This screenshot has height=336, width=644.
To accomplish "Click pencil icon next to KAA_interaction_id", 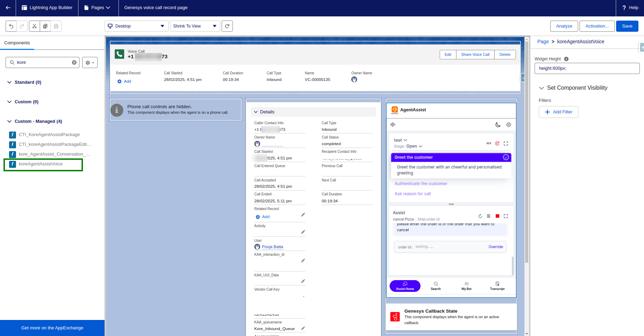I will (x=303, y=261).
